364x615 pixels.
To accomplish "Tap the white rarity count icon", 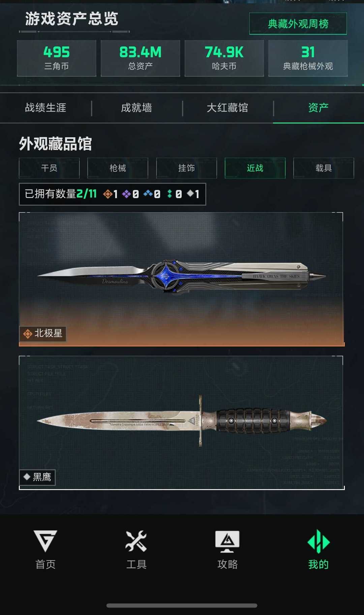I will pyautogui.click(x=190, y=193).
